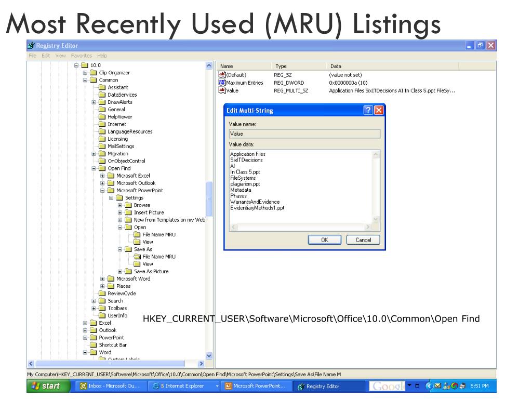
Task: Click the help question mark in Edit Multi-String
Action: [x=368, y=110]
